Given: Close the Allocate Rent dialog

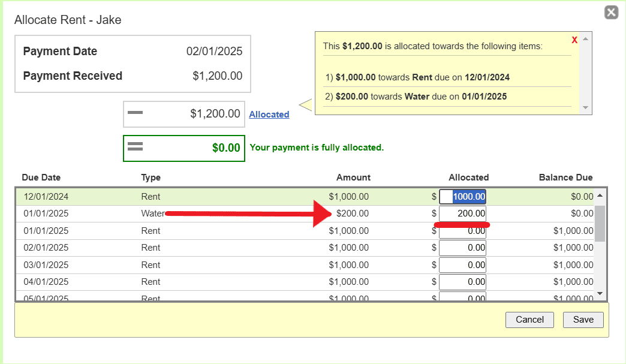Looking at the screenshot, I should 611,13.
